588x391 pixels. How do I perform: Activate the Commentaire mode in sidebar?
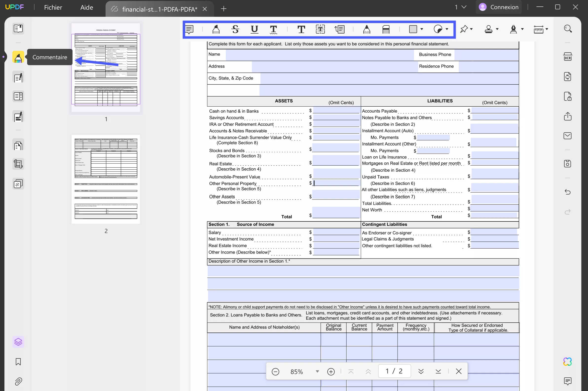pyautogui.click(x=18, y=57)
